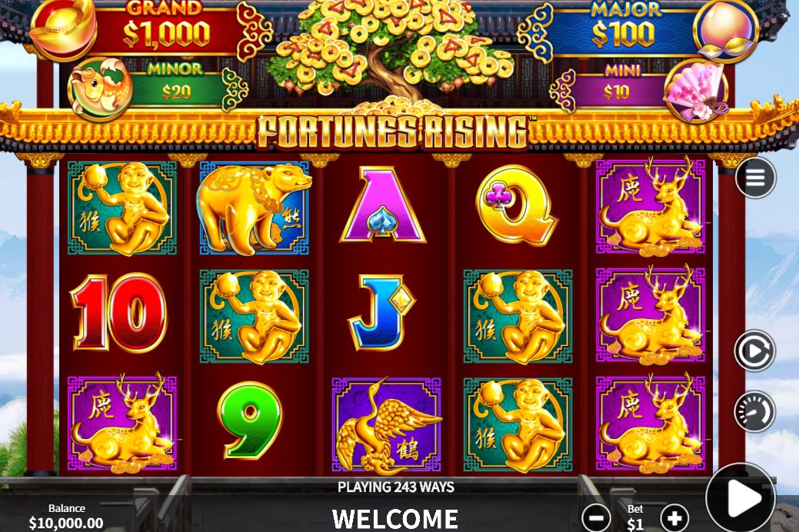Click the green 9 symbol
This screenshot has width=799, height=532.
tap(250, 421)
